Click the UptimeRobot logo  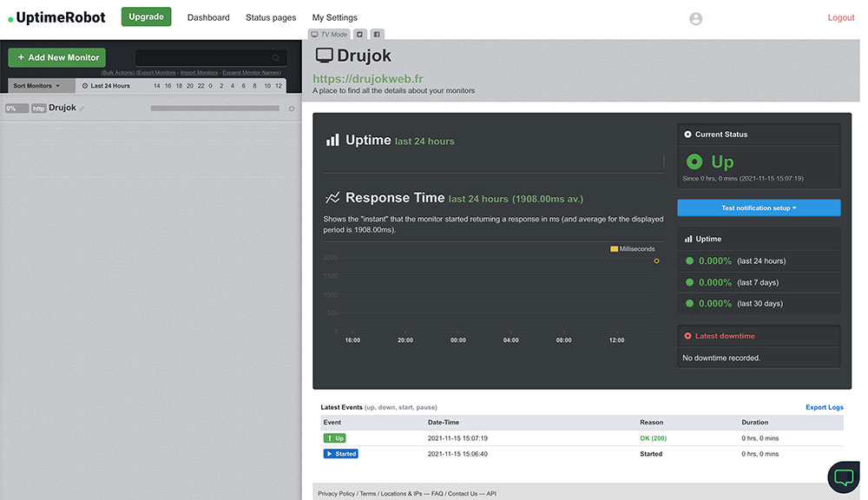pyautogui.click(x=56, y=17)
